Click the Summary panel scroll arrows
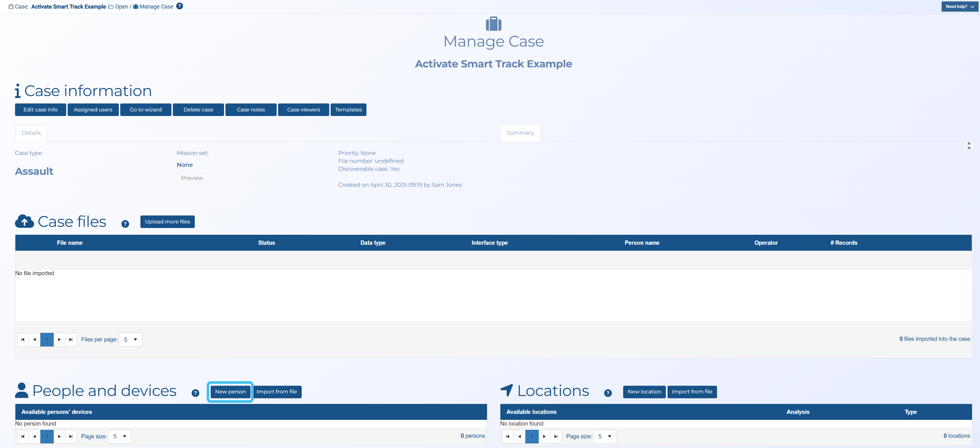Screen dimensions: 980x448 (969, 146)
